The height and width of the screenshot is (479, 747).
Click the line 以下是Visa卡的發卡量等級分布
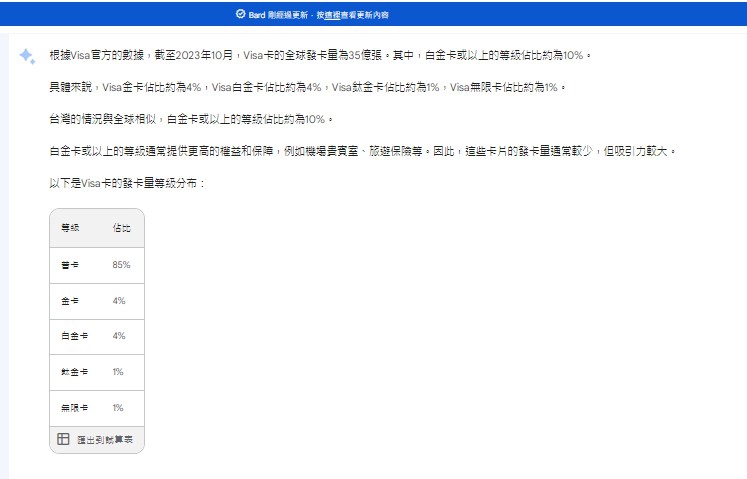pyautogui.click(x=127, y=184)
